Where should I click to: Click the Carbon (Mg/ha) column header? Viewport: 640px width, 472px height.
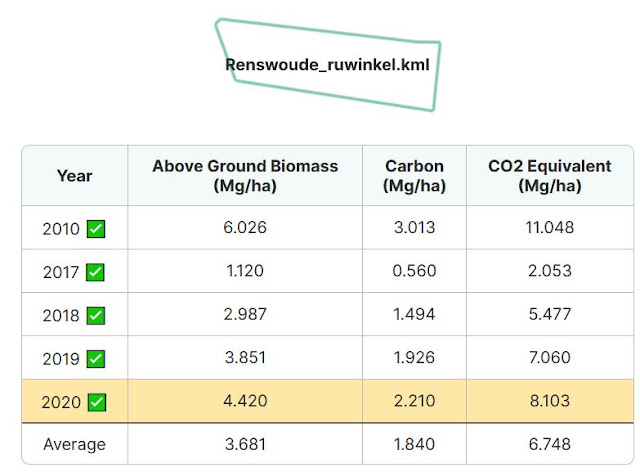[414, 176]
